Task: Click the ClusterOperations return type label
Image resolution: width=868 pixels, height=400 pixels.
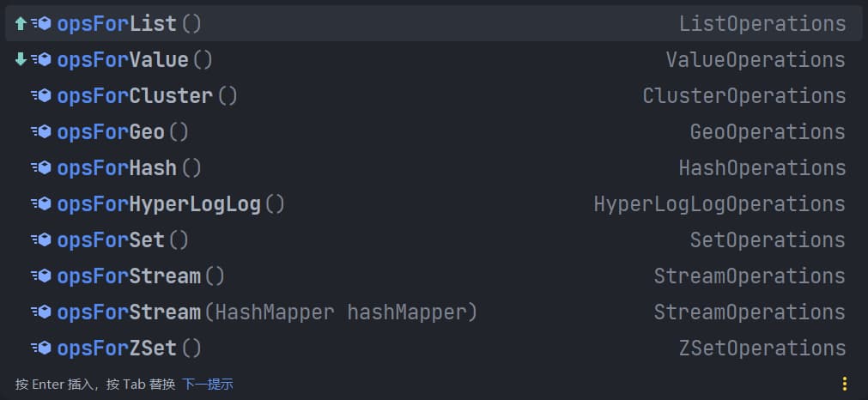Action: pyautogui.click(x=744, y=96)
